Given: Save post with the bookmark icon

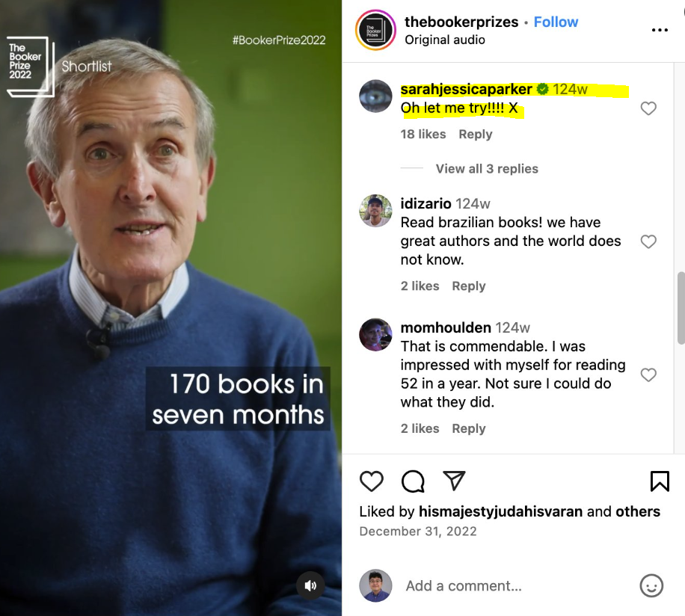Looking at the screenshot, I should 660,481.
